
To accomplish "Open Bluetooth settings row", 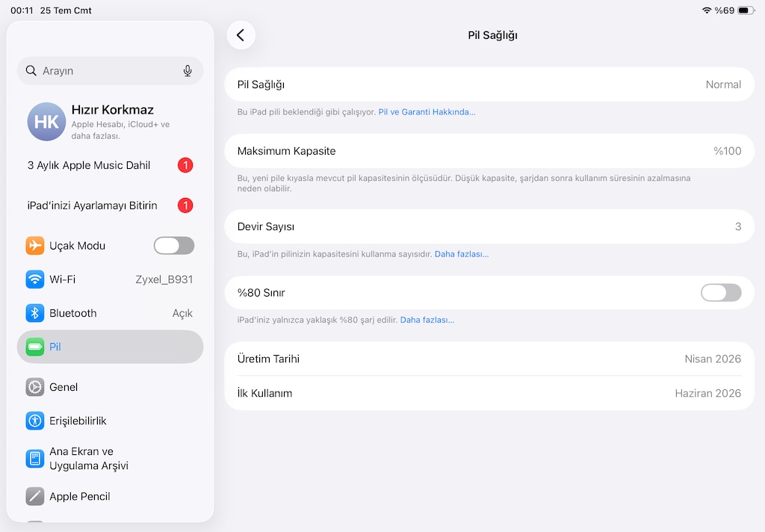I will pyautogui.click(x=111, y=313).
